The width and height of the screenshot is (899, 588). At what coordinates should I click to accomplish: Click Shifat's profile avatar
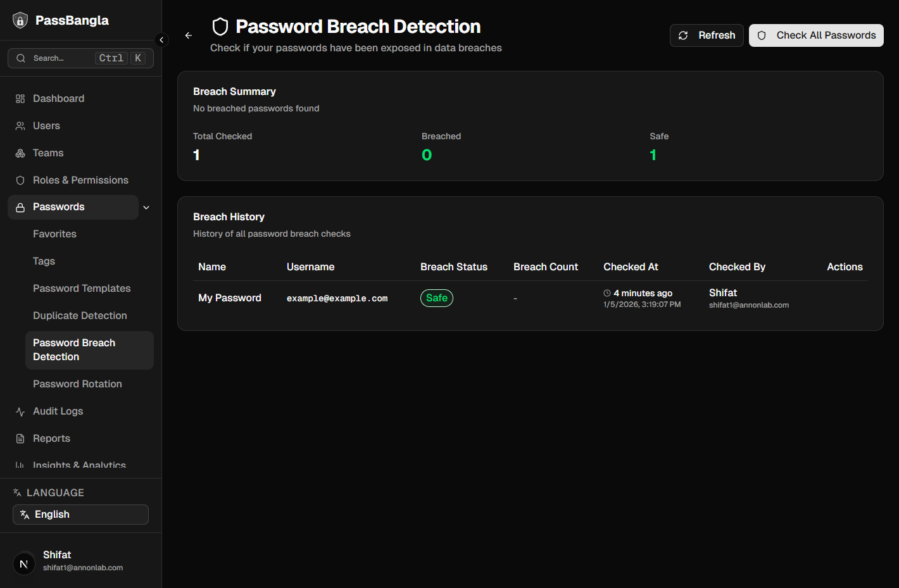(x=23, y=563)
